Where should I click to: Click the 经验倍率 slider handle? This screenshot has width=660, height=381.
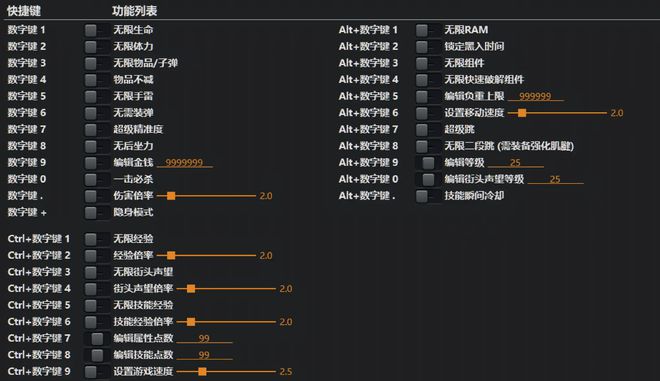point(171,256)
